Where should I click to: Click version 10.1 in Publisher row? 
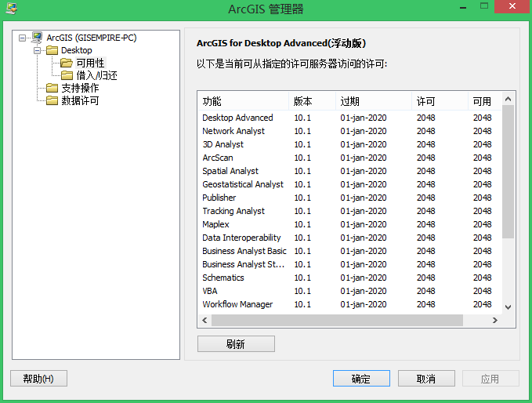tap(302, 198)
